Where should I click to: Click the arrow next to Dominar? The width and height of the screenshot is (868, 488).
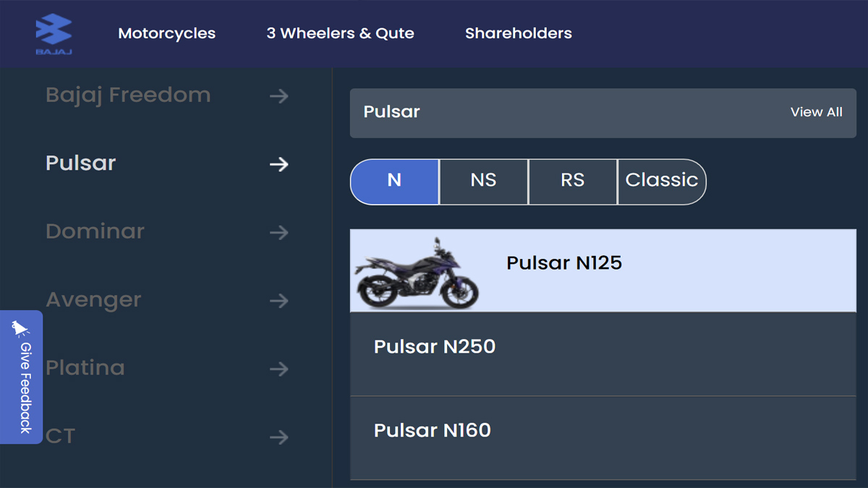click(x=279, y=233)
